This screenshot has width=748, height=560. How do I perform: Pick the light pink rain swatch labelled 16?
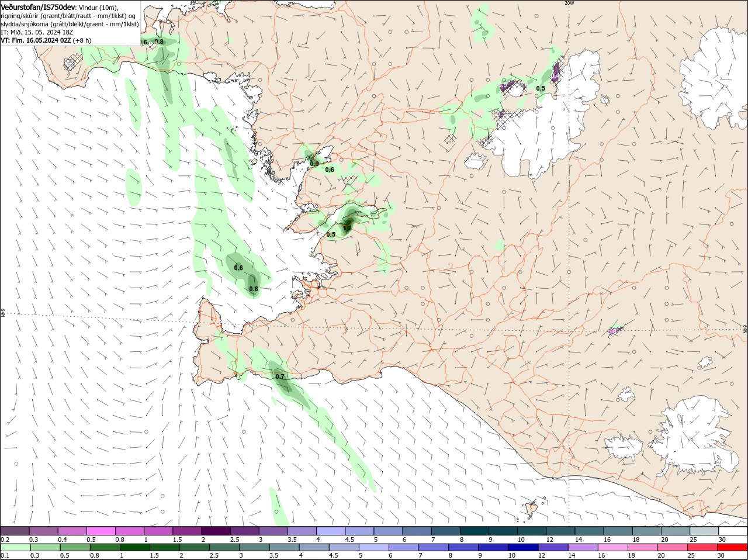(x=612, y=547)
